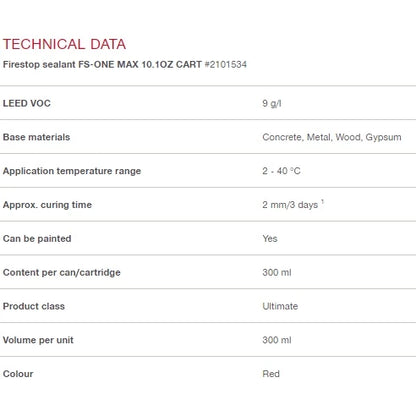This screenshot has width=416, height=416.
Task: Click the Volume per unit label
Action: [38, 340]
